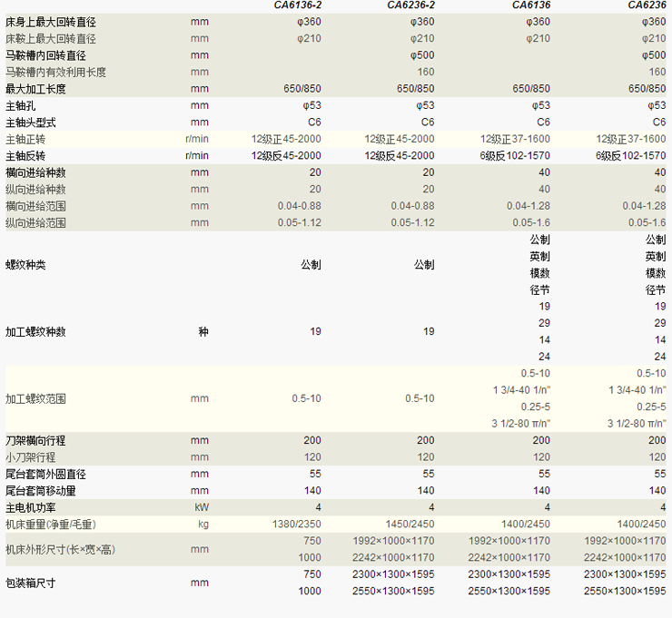Click 3 1/2-80 π/n" under CA6236
Image resolution: width=672 pixels, height=618 pixels.
click(637, 424)
